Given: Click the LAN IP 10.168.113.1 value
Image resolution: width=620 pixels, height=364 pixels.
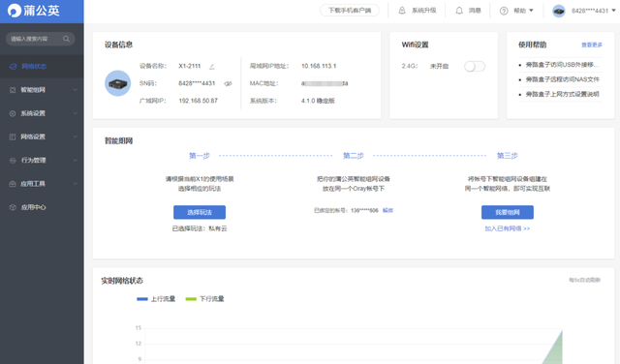Looking at the screenshot, I should click(x=319, y=66).
